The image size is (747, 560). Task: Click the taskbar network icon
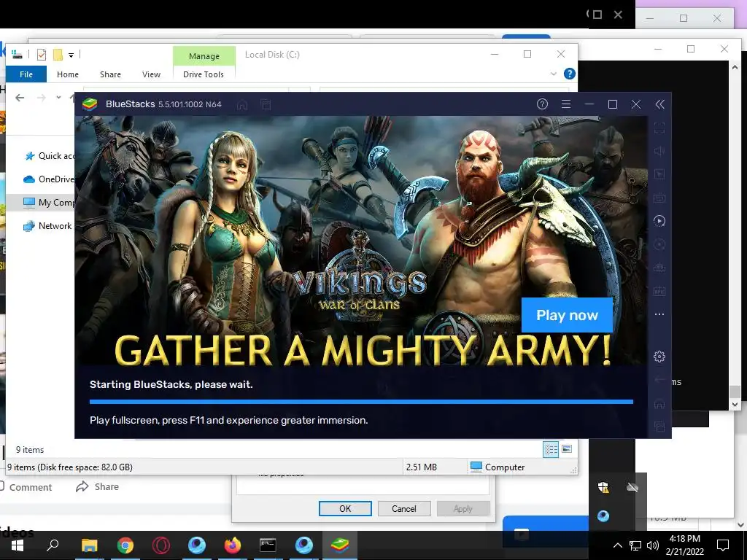[635, 545]
